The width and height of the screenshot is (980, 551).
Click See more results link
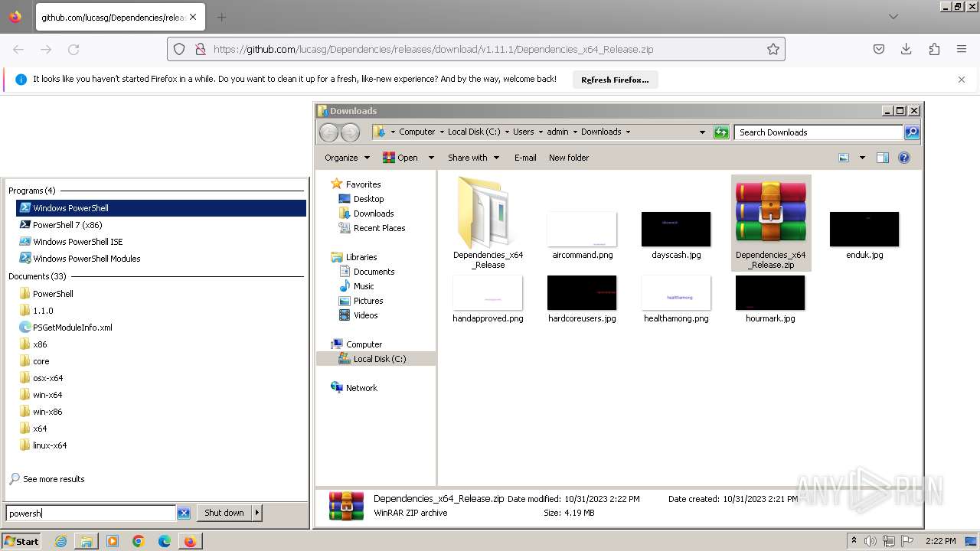pyautogui.click(x=54, y=479)
